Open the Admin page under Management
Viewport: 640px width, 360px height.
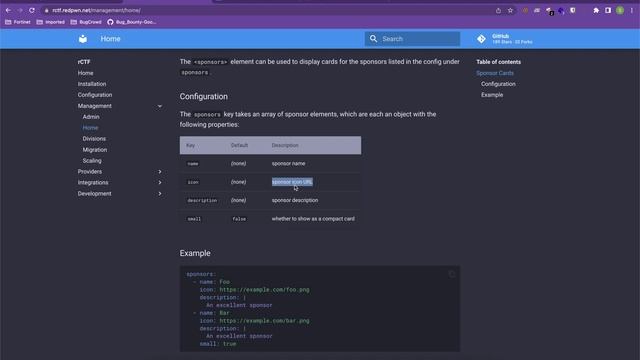(91, 117)
